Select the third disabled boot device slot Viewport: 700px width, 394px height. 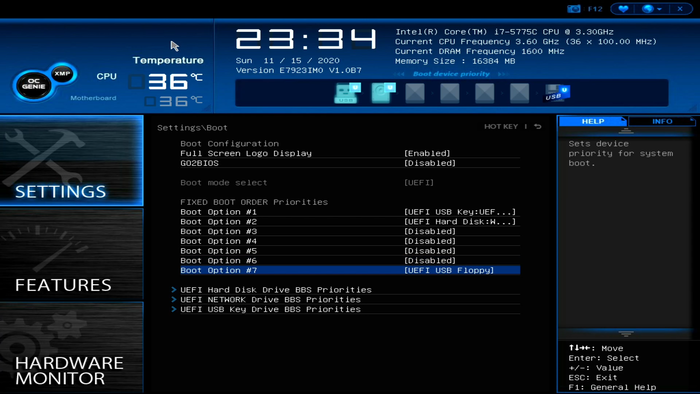(415, 93)
